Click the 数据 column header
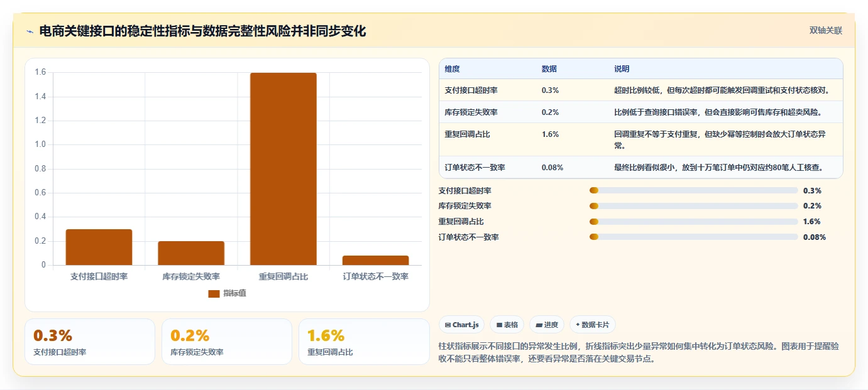This screenshot has height=390, width=868. click(x=549, y=69)
